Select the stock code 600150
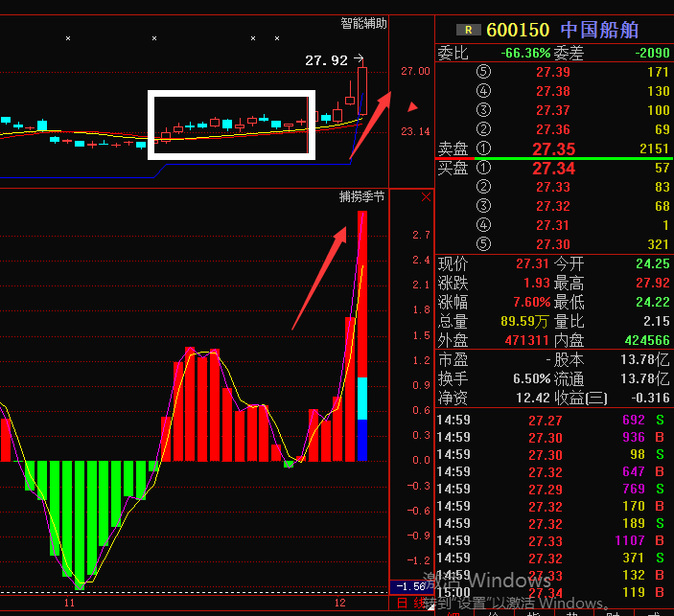The height and width of the screenshot is (616, 674). (x=518, y=31)
